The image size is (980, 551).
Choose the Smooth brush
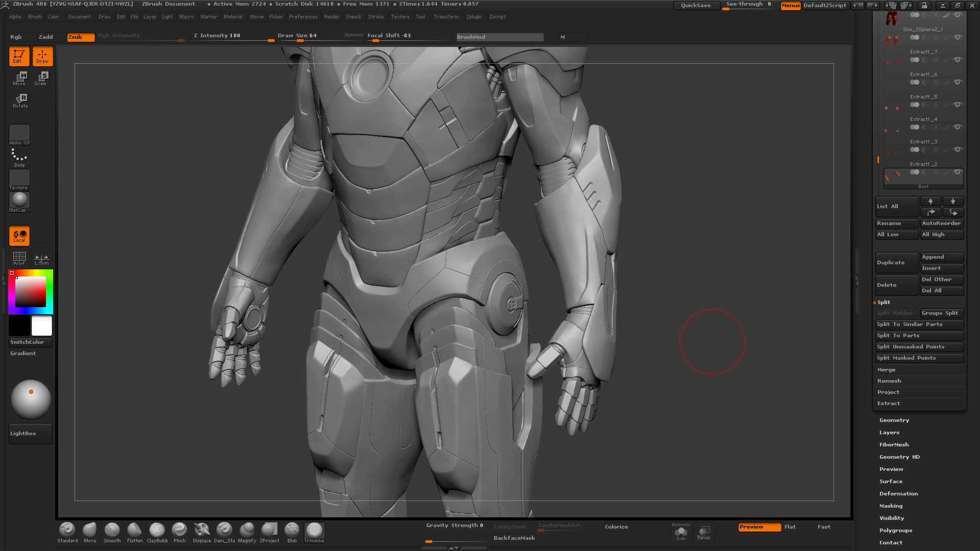tap(112, 533)
